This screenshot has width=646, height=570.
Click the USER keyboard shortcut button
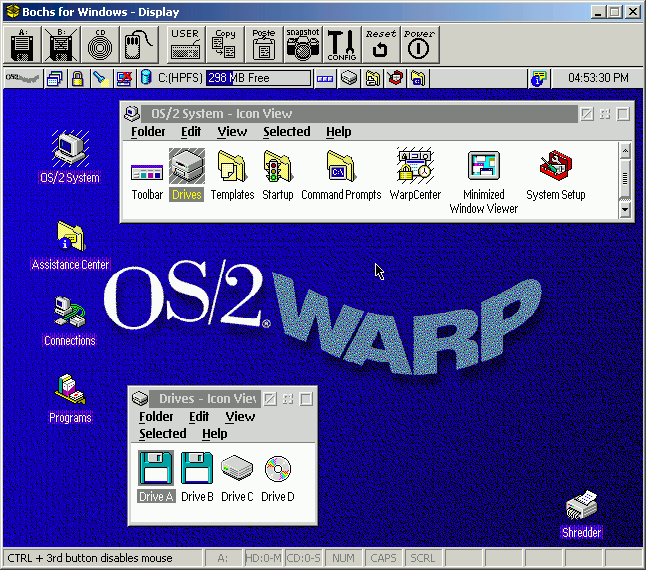click(x=185, y=45)
